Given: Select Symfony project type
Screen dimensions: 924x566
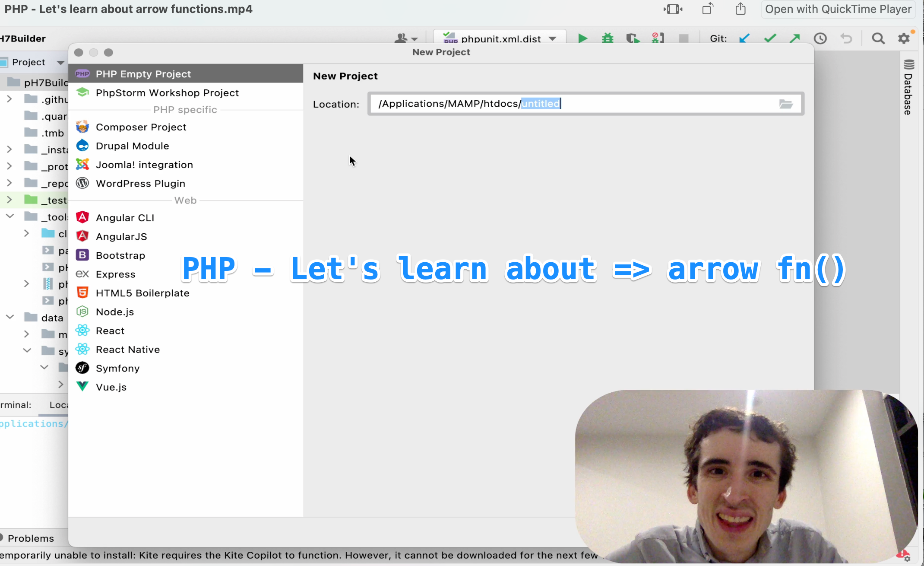Looking at the screenshot, I should click(186, 369).
